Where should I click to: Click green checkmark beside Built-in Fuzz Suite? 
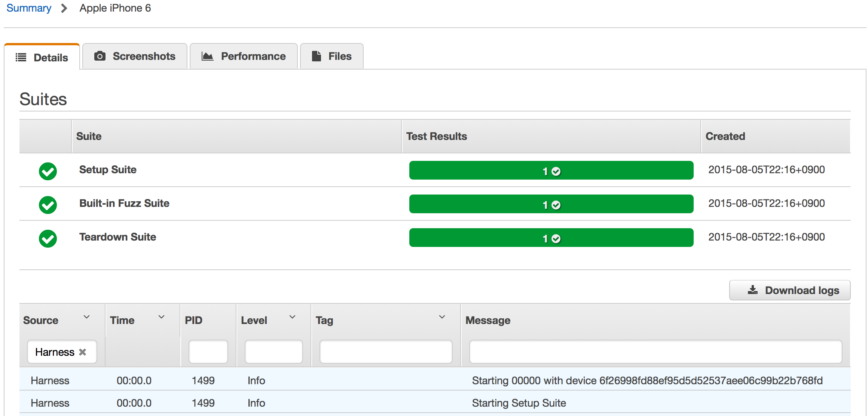point(48,205)
